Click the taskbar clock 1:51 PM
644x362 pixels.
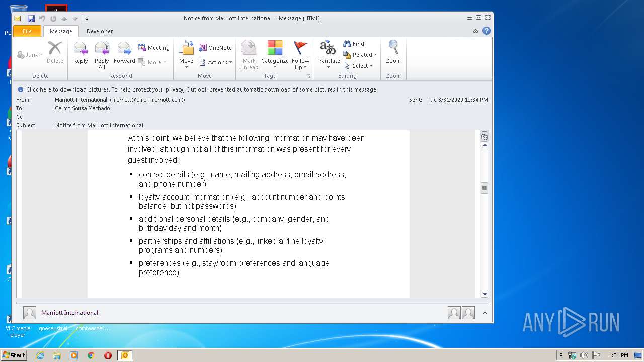click(618, 355)
